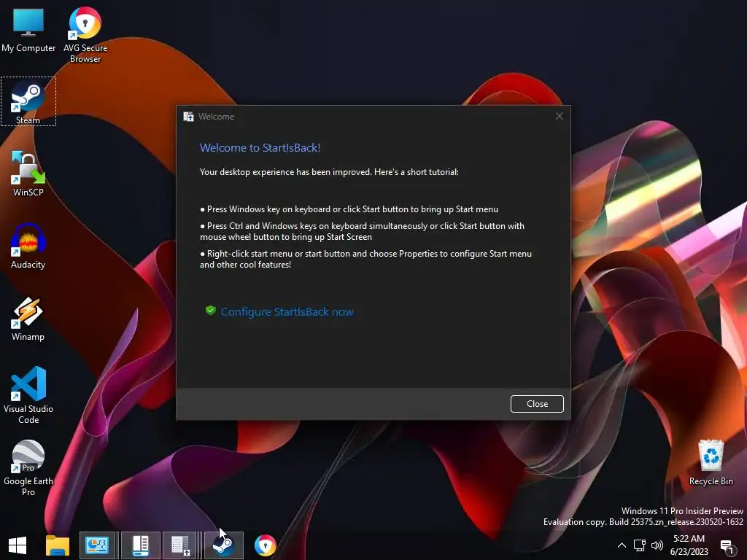Close Welcome dialog via title bar X
This screenshot has height=560, width=747.
(560, 116)
